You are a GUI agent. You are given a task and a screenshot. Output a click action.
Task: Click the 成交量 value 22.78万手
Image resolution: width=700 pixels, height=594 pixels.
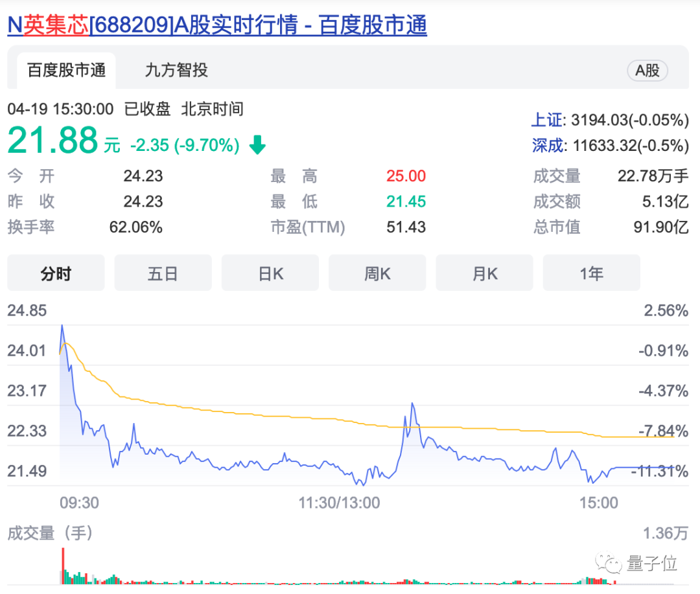(653, 176)
